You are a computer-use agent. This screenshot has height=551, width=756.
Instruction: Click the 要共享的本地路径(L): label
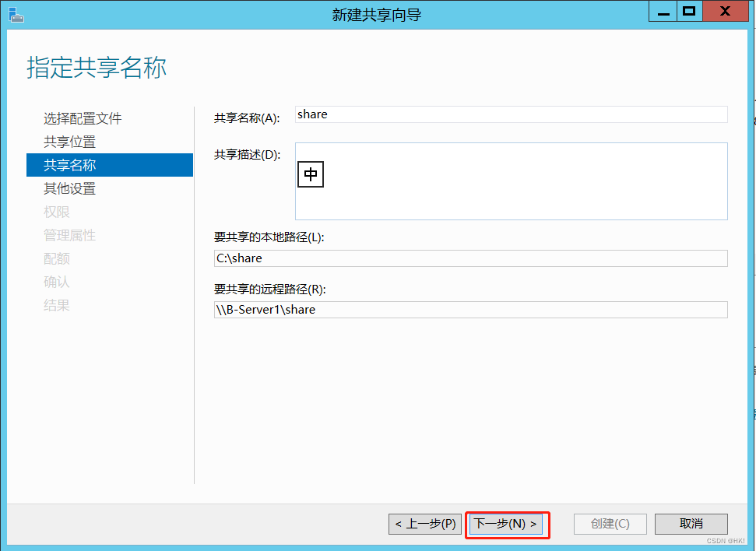269,237
